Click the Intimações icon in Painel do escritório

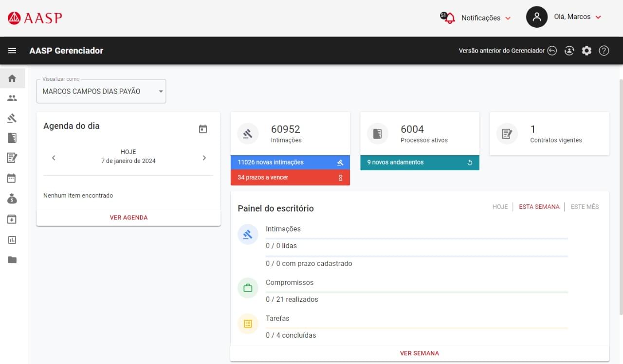click(x=248, y=235)
